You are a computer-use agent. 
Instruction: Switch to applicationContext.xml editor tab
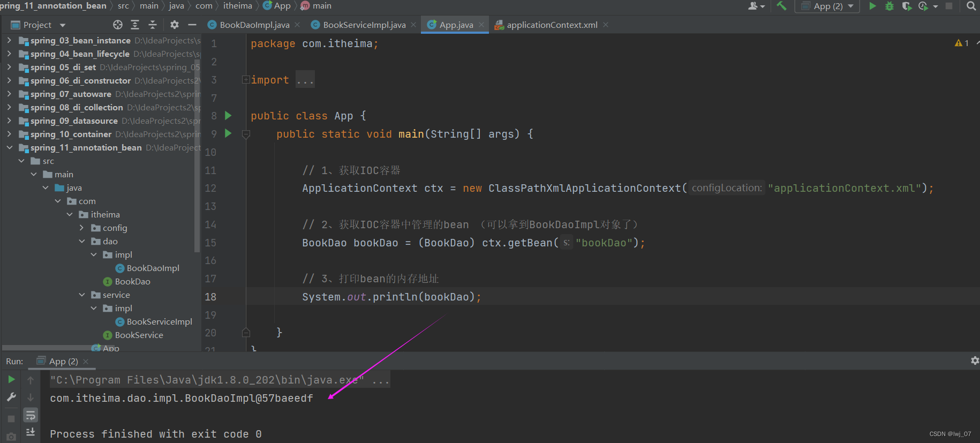(552, 25)
